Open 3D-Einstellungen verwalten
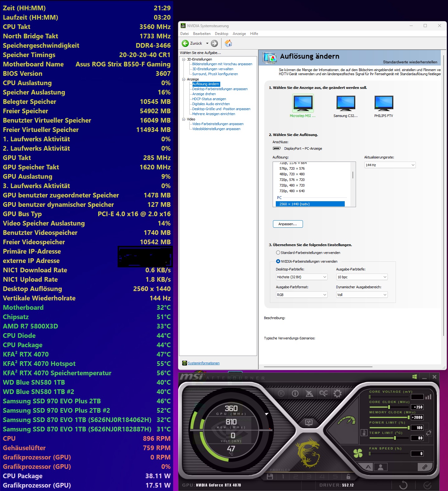 click(213, 69)
